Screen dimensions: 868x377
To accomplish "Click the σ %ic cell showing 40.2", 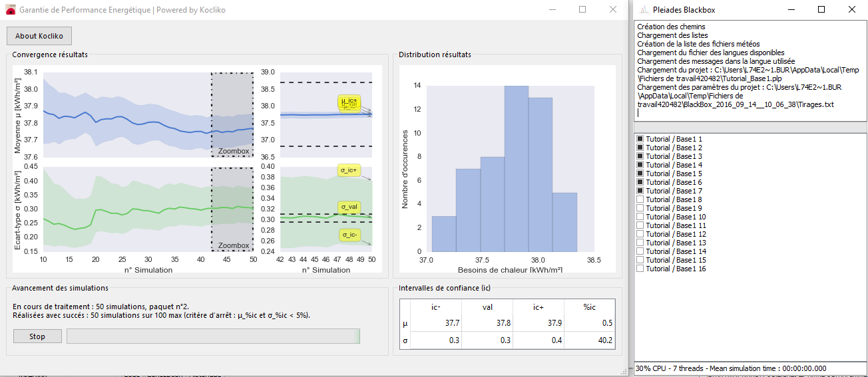I will tap(590, 340).
